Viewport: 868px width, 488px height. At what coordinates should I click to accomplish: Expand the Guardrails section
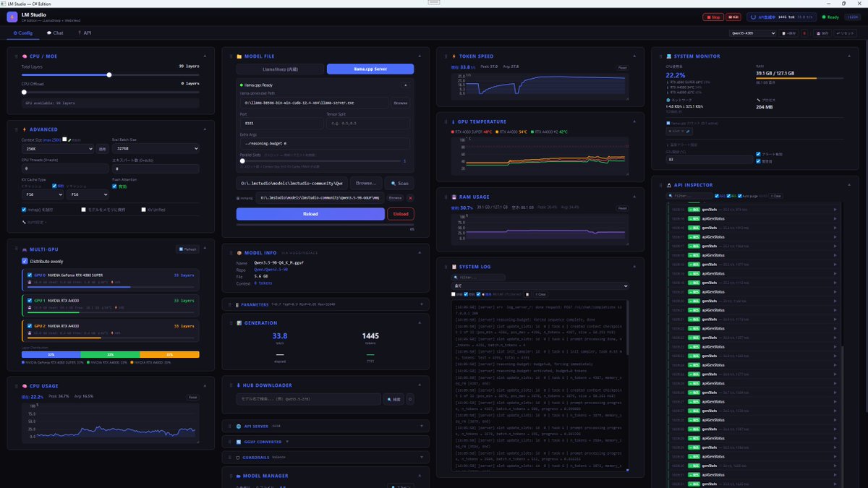point(422,458)
